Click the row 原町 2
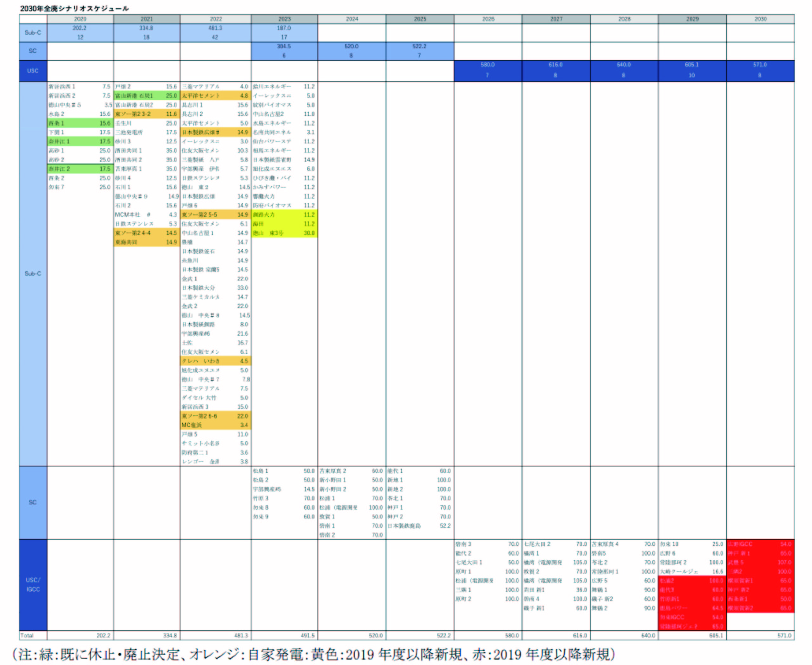The width and height of the screenshot is (812, 665). (488, 599)
